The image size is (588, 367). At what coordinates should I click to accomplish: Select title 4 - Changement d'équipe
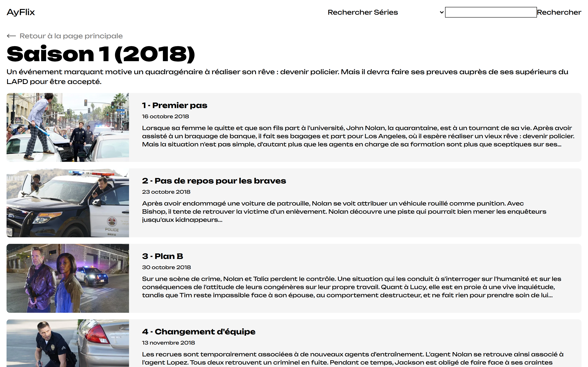pyautogui.click(x=198, y=332)
